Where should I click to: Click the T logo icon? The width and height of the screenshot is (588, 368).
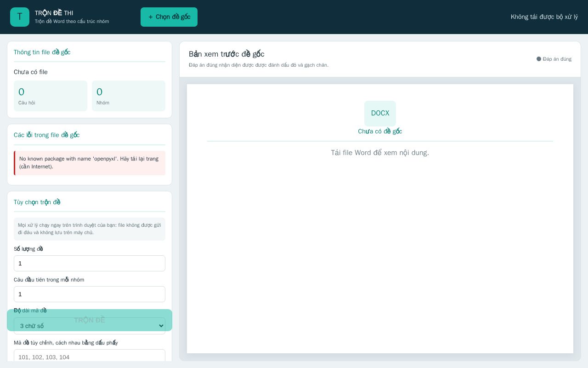(20, 17)
